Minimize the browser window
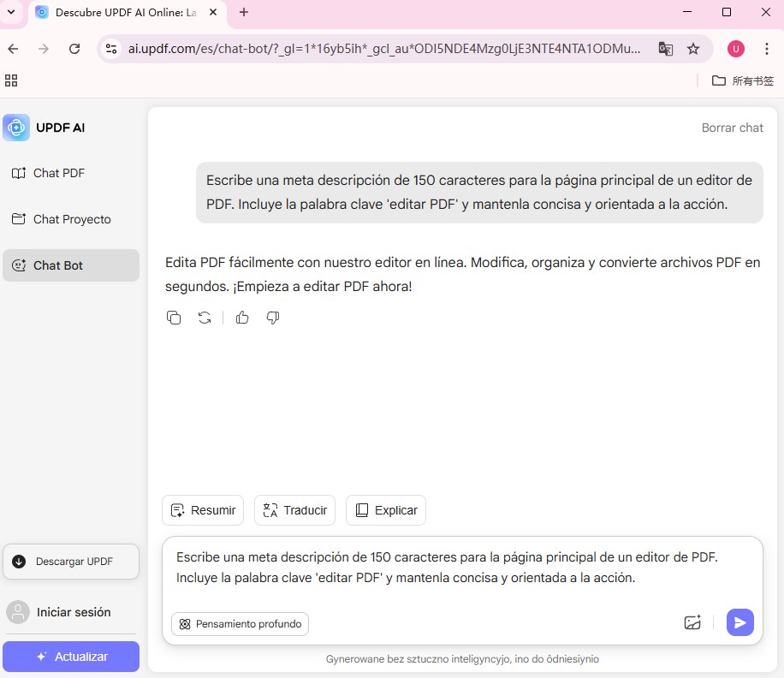Screen dimensions: 784x678 point(687,12)
